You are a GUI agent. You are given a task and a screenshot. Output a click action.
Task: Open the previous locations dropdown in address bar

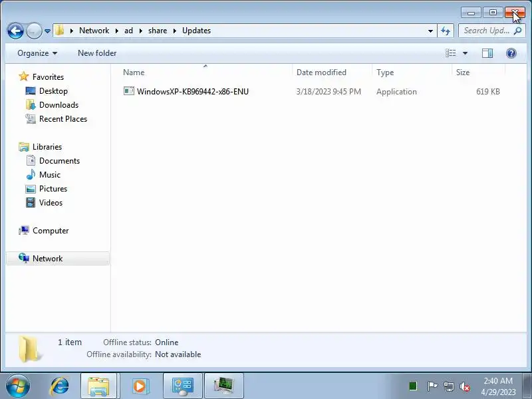click(430, 31)
